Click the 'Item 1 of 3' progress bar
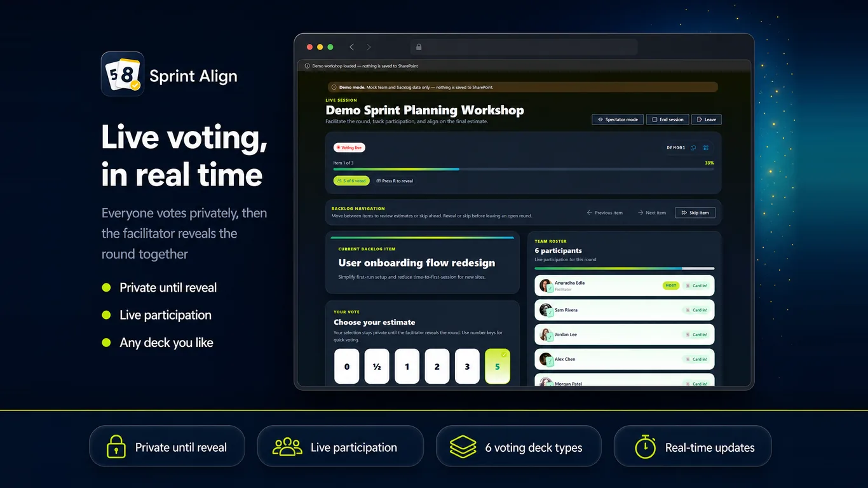The image size is (868, 488). pos(524,169)
